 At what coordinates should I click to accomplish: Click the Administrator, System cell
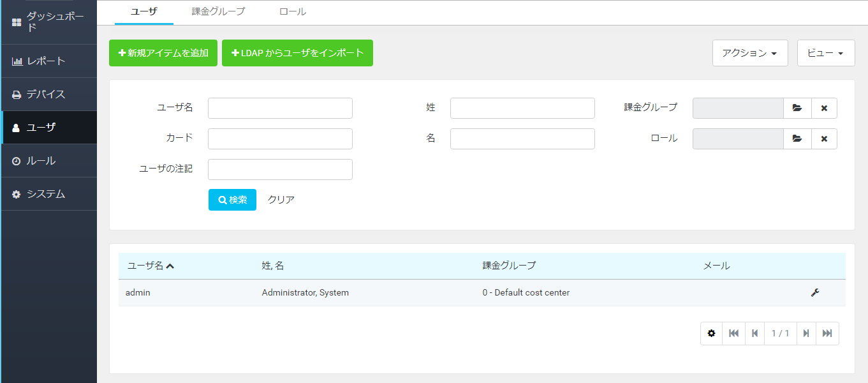point(305,292)
